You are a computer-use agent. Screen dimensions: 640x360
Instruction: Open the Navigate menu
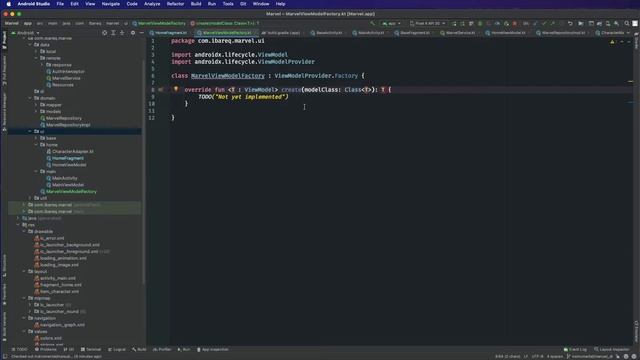111,4
